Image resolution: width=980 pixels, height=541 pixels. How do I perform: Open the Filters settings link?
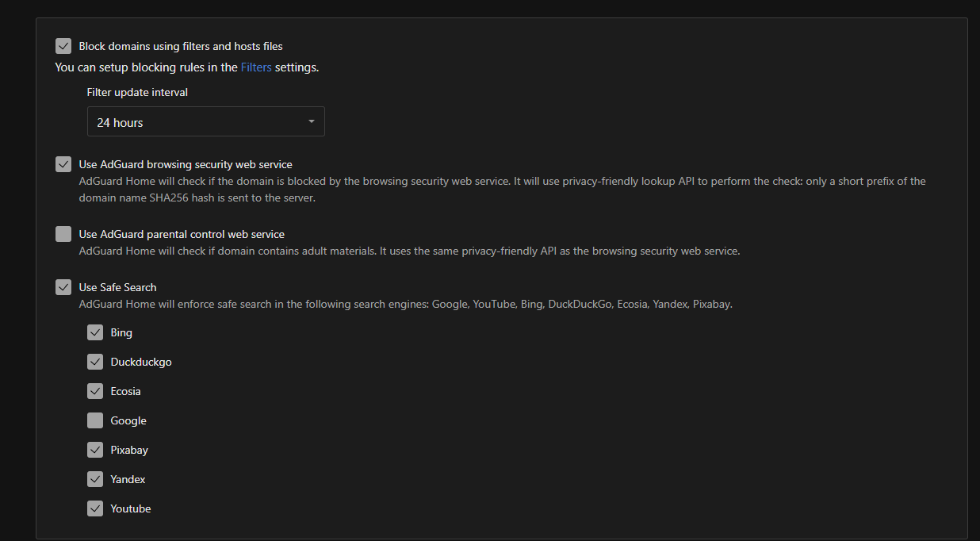(x=256, y=67)
